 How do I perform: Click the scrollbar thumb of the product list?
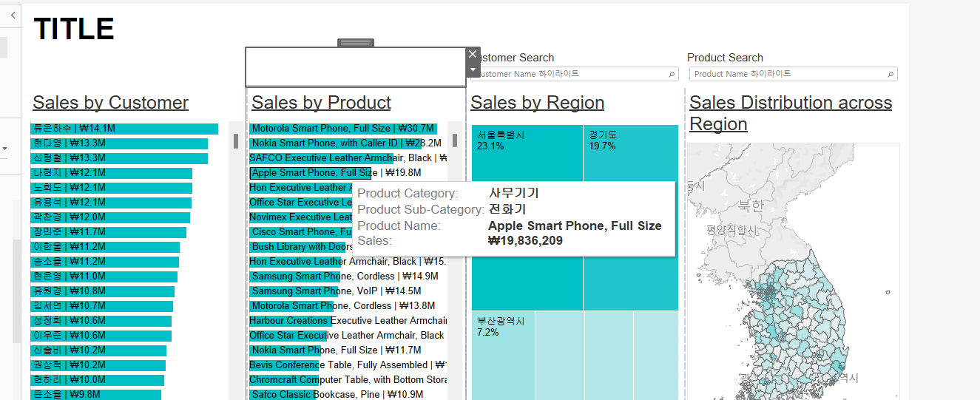click(x=455, y=140)
